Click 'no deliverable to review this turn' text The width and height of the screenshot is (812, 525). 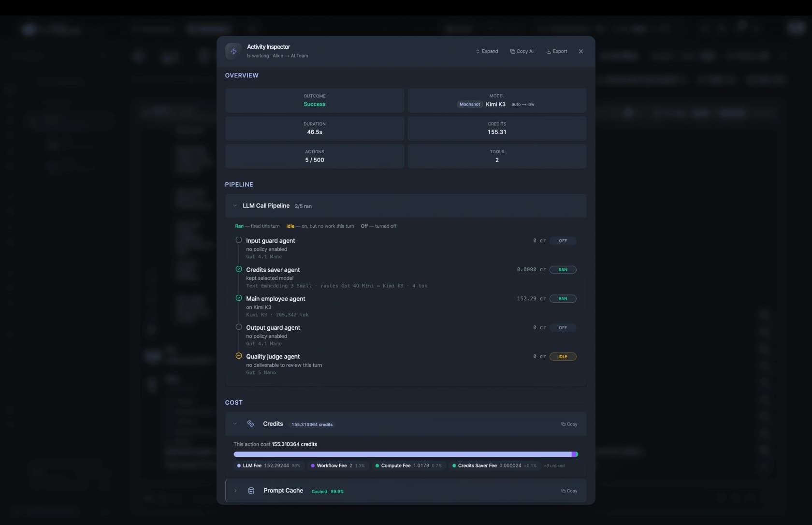click(x=284, y=365)
